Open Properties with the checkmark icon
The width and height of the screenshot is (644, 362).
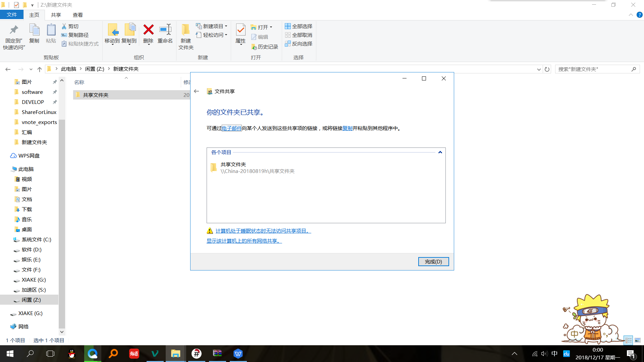click(240, 30)
